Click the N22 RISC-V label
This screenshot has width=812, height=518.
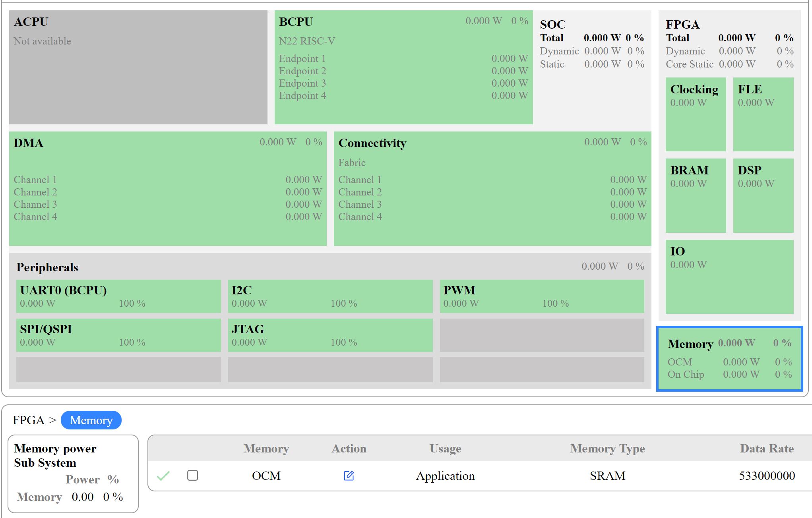click(x=307, y=41)
